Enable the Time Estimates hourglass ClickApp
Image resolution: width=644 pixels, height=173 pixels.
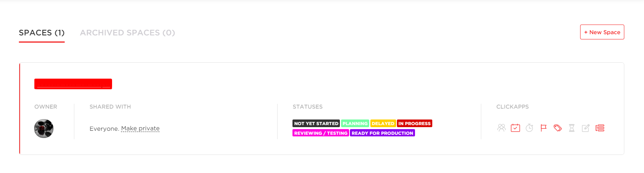click(x=572, y=128)
